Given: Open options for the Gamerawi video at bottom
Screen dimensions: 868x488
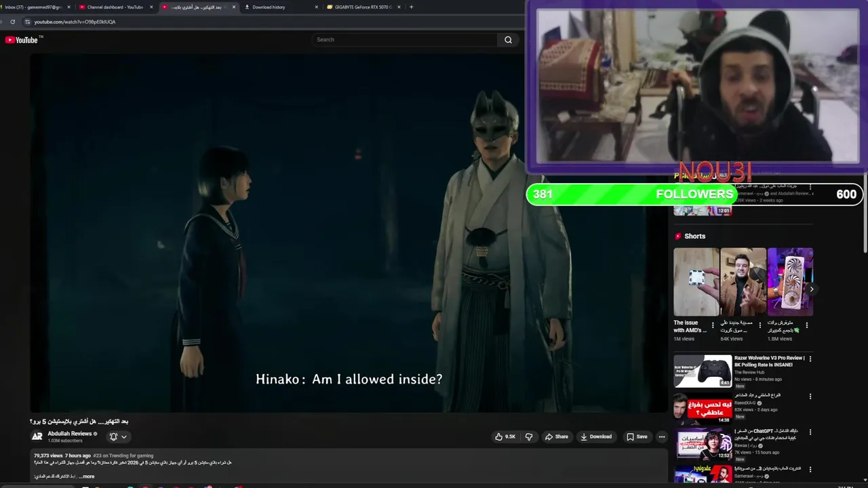Looking at the screenshot, I should pos(810,469).
